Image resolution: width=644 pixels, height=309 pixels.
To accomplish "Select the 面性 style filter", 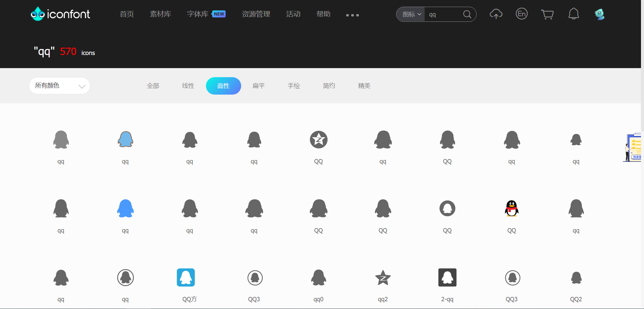I will [x=223, y=86].
